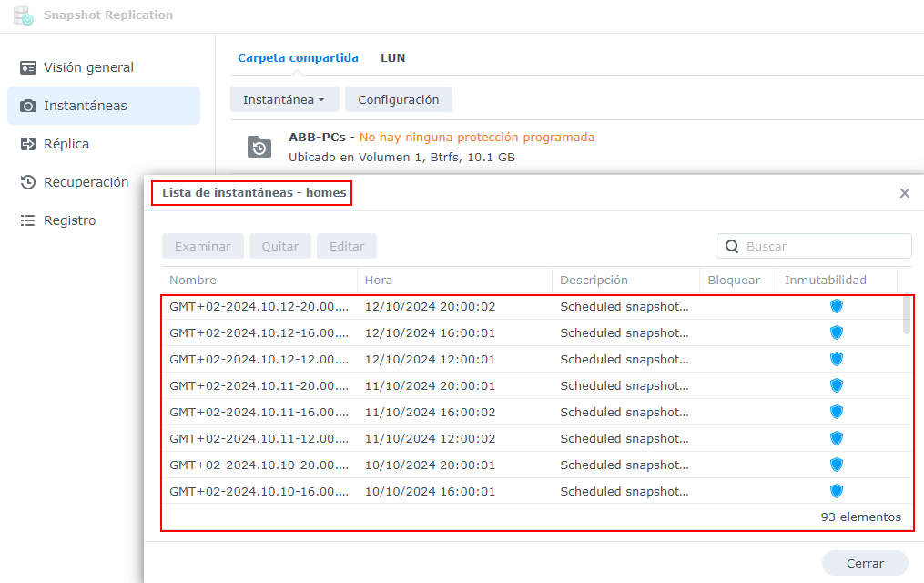Click the Visión general sidebar icon
This screenshot has width=924, height=583.
click(x=28, y=67)
